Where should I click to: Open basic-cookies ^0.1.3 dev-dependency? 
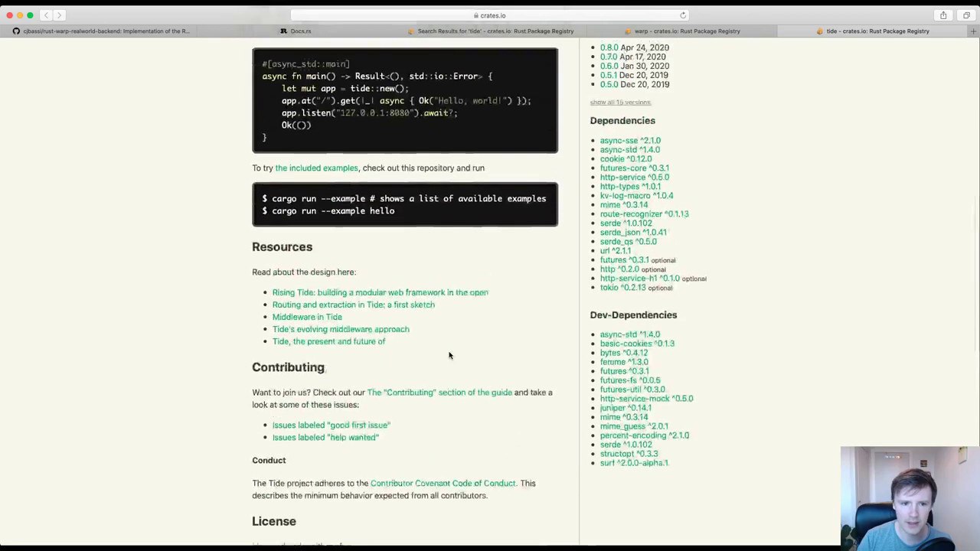click(x=637, y=344)
